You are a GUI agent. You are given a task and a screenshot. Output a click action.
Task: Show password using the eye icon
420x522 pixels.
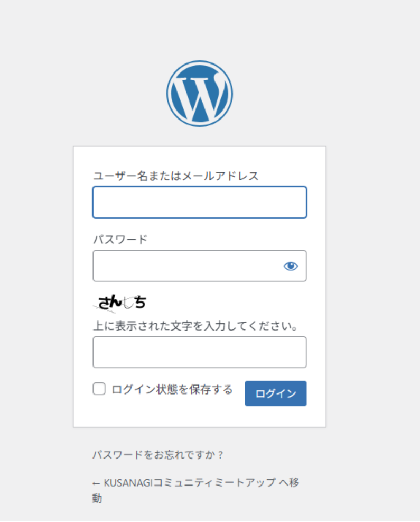pos(291,266)
